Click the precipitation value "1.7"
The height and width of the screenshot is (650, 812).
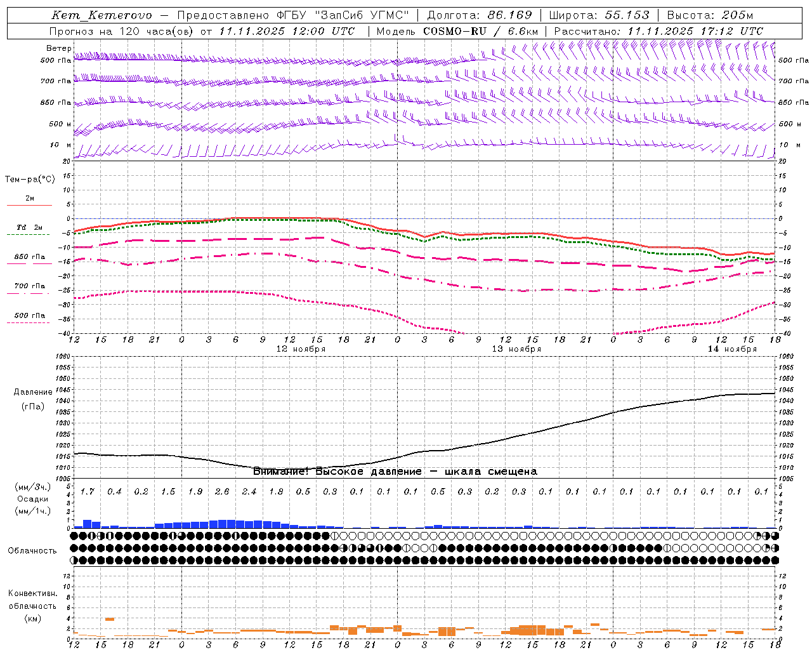87,491
